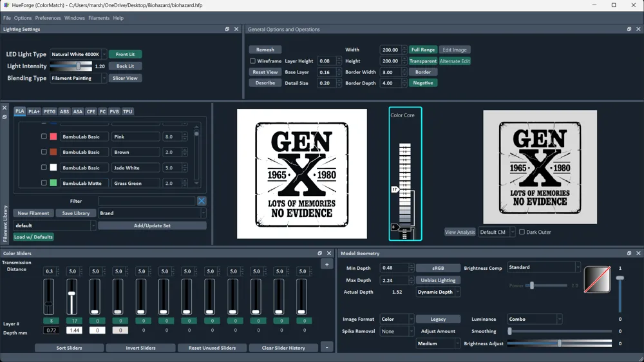
Task: Check the Grass Green filament checkbox
Action: (44, 183)
